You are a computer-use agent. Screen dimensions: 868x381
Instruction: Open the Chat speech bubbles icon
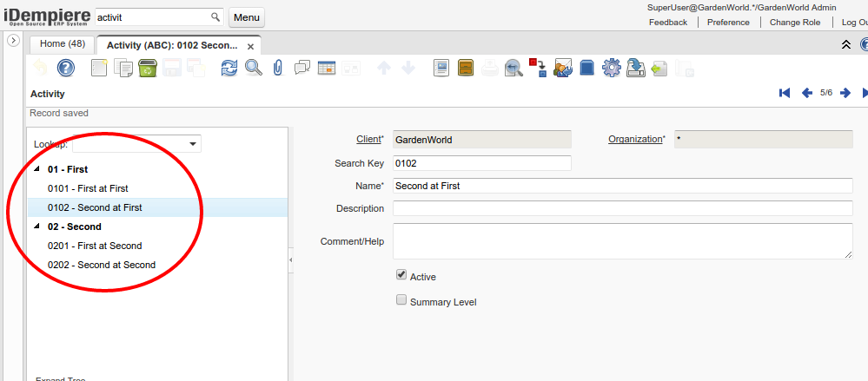click(302, 68)
